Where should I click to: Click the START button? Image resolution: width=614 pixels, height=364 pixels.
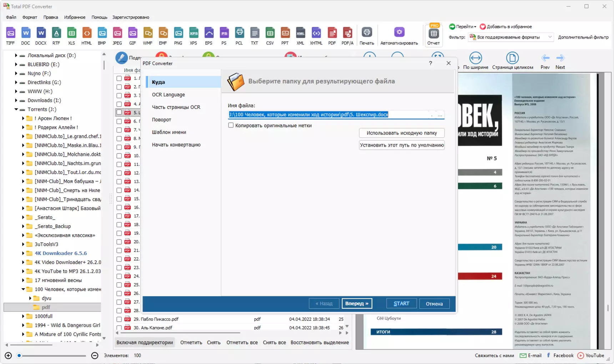(x=401, y=304)
